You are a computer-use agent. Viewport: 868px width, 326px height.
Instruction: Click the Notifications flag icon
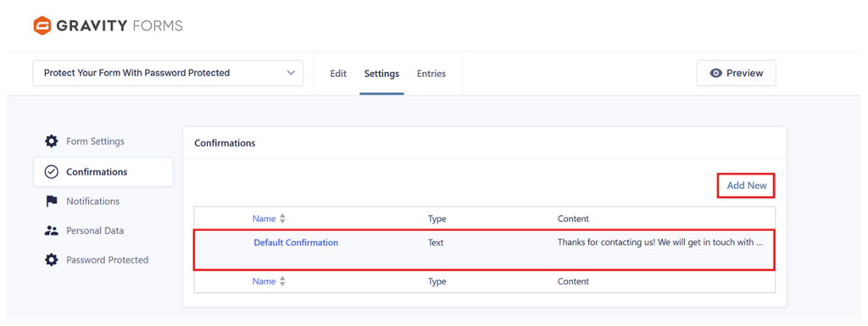52,202
